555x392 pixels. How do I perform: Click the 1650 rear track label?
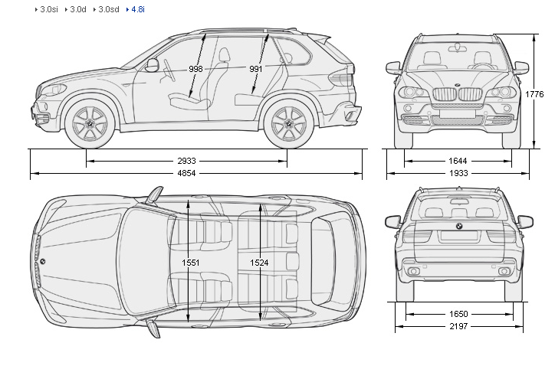click(458, 315)
